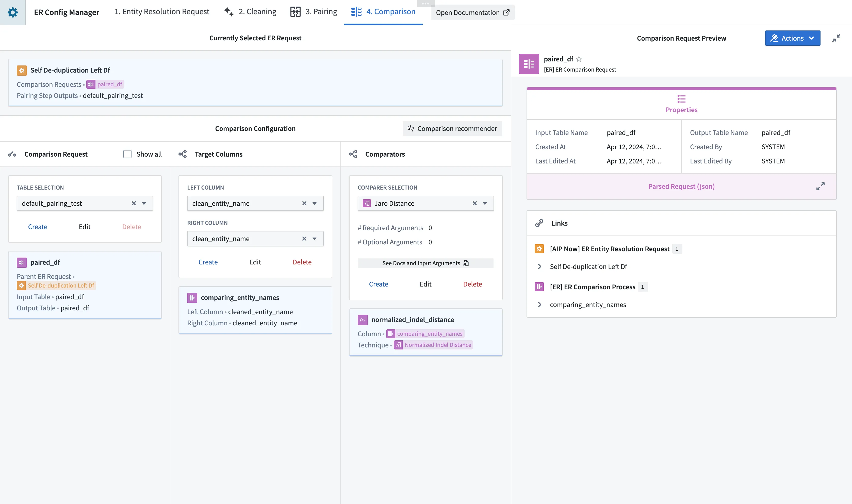Click See Docs and Input Arguments

(x=425, y=263)
